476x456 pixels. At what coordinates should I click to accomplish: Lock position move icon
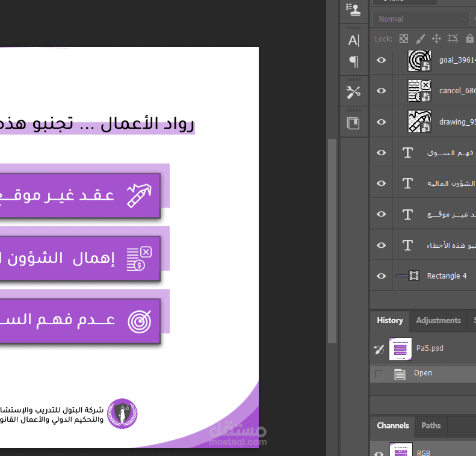click(436, 39)
